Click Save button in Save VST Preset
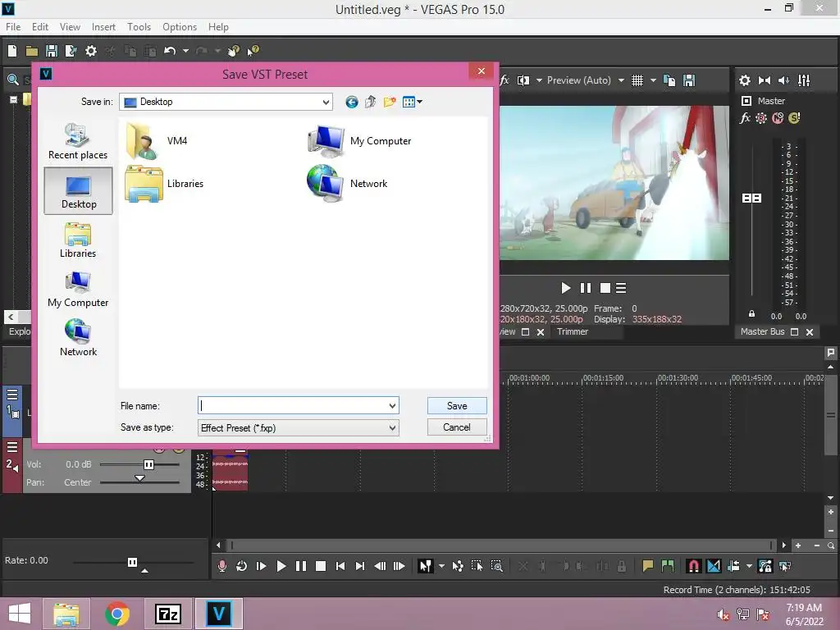 pyautogui.click(x=457, y=406)
